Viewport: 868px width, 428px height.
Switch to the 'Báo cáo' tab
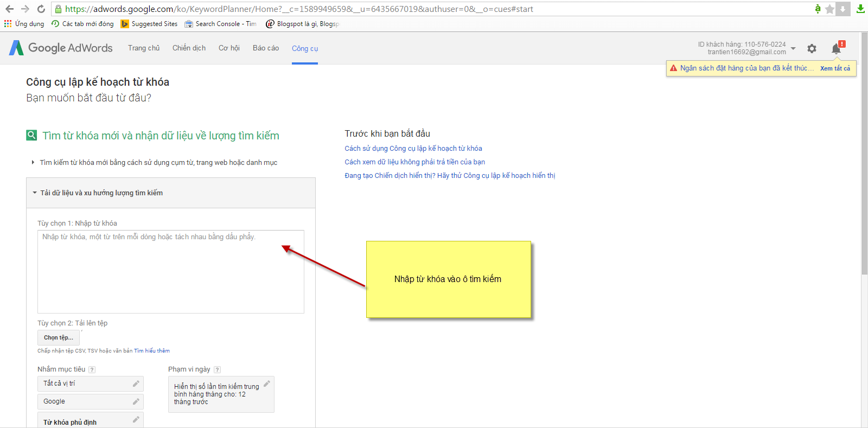[266, 48]
